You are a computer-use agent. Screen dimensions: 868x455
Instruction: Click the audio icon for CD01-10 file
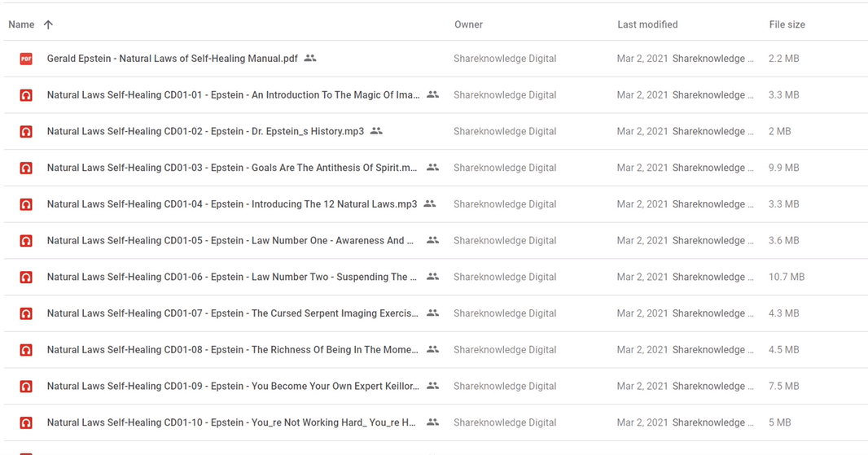pyautogui.click(x=26, y=422)
